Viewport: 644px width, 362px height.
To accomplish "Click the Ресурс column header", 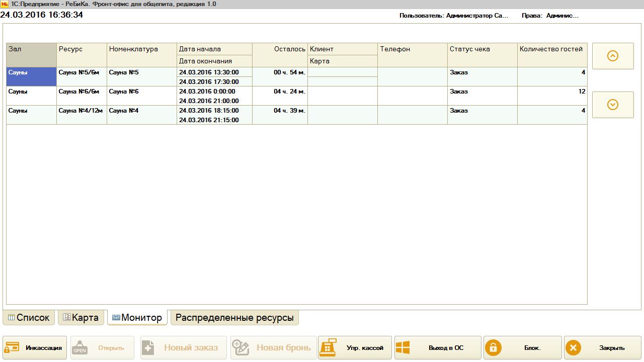I will [82, 55].
